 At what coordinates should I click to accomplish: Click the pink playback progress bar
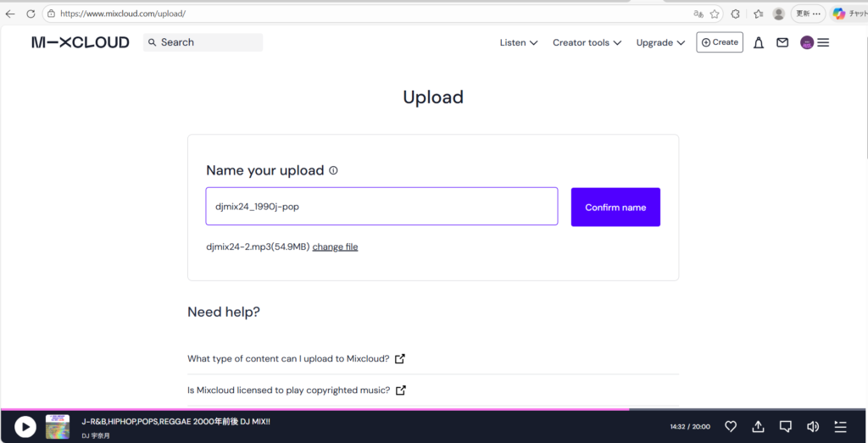click(x=314, y=409)
